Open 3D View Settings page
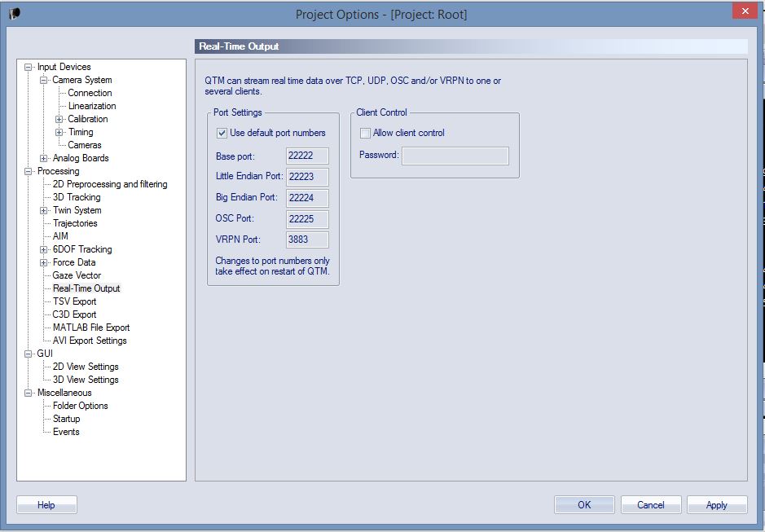 86,380
